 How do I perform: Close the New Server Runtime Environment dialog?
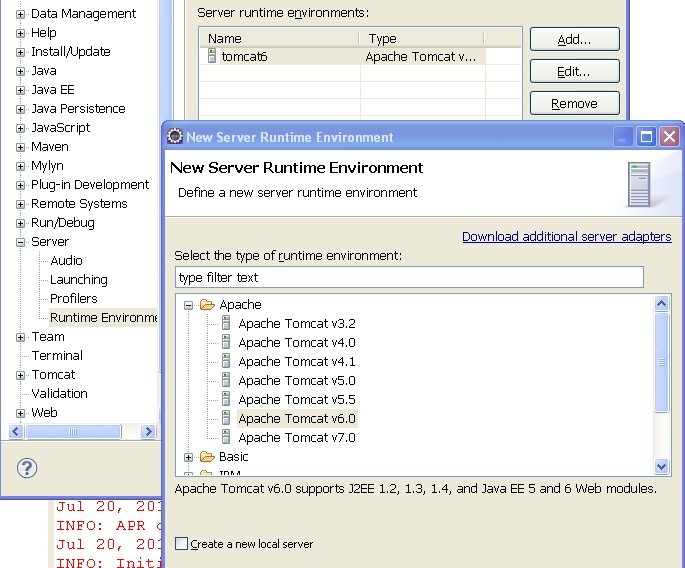(669, 137)
